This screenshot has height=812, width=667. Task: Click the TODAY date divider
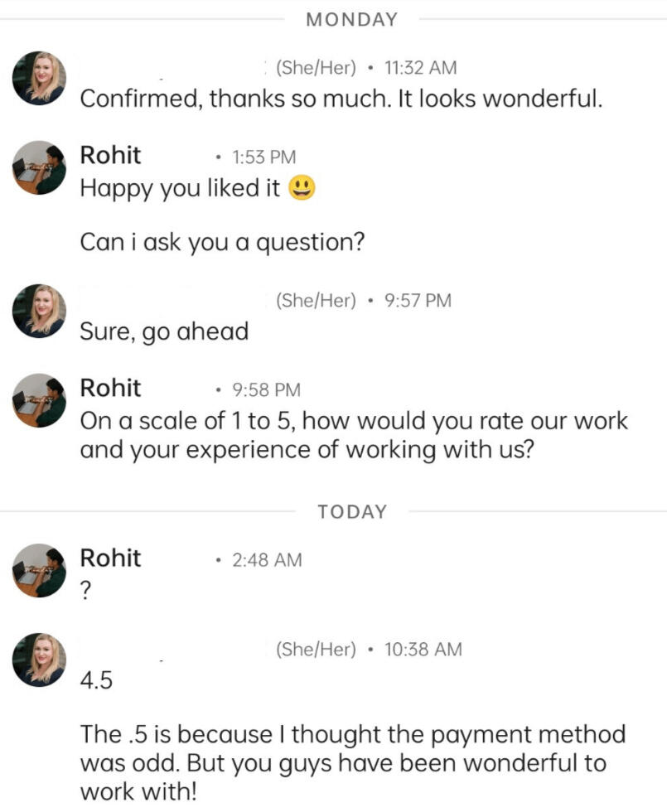(351, 512)
